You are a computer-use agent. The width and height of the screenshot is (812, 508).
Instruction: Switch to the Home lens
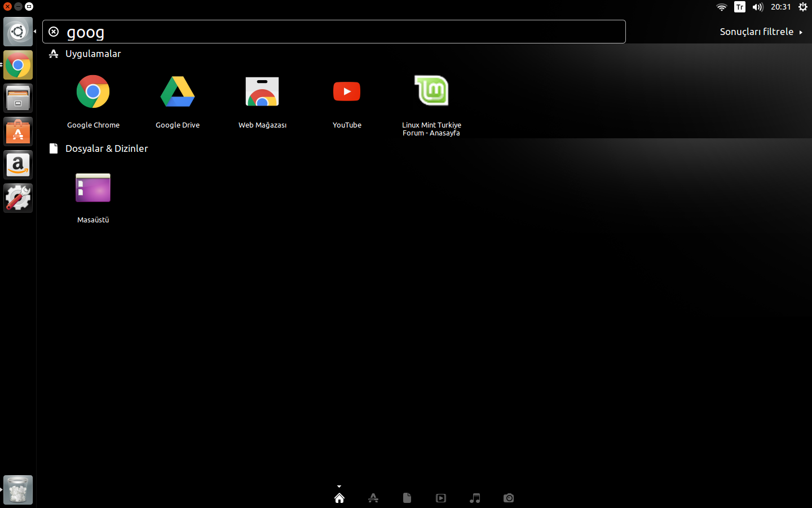click(339, 498)
